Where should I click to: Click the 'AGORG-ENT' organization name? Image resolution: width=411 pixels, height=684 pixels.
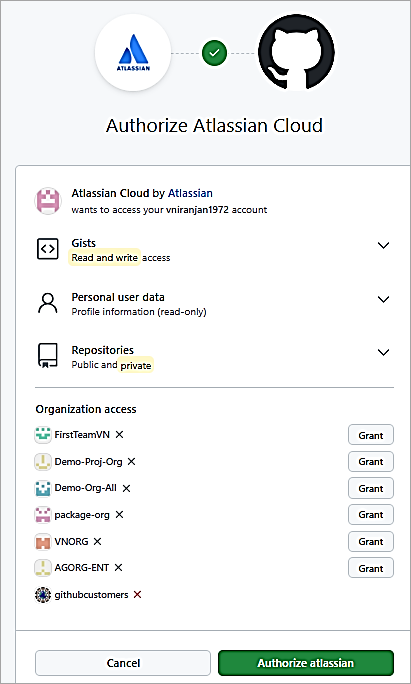pos(82,568)
